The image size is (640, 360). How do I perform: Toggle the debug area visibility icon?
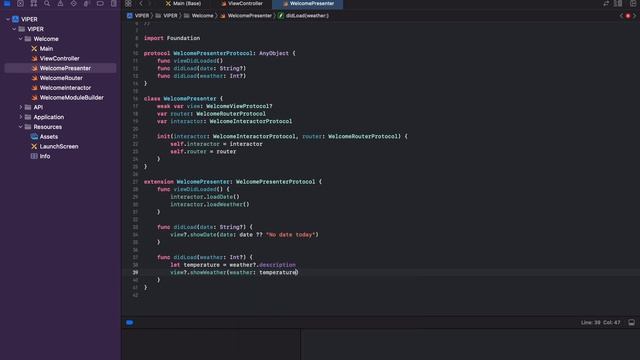tap(631, 322)
